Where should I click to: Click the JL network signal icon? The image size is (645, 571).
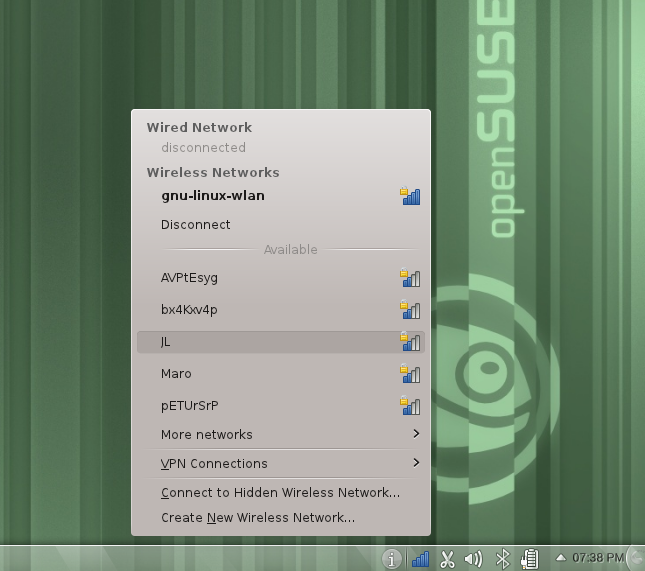click(410, 342)
